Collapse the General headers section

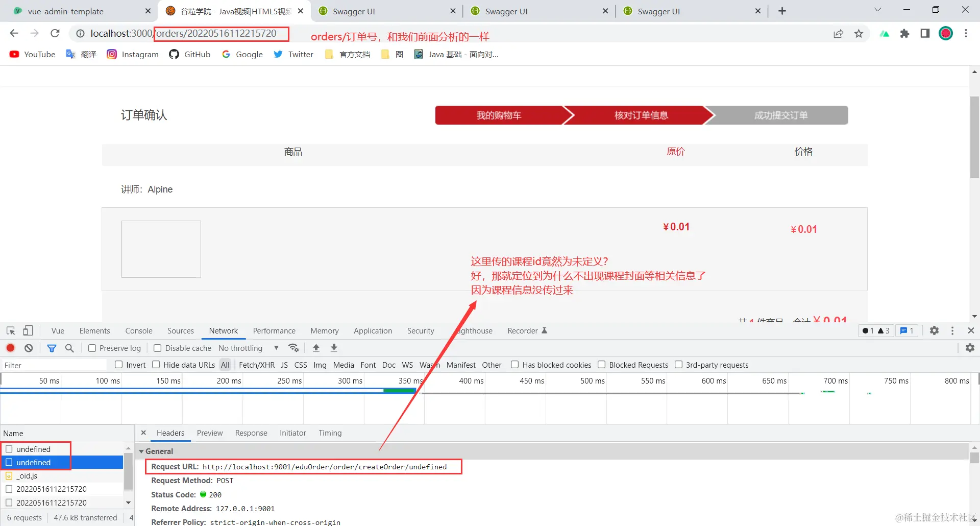[141, 451]
